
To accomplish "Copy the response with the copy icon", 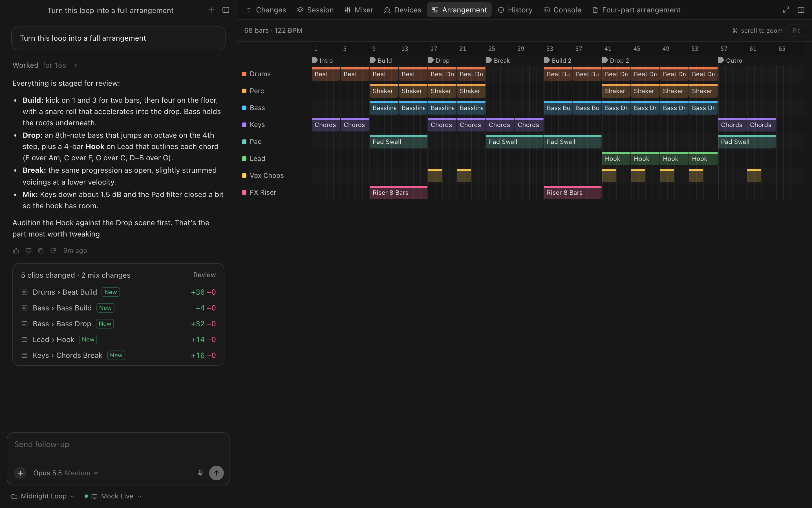I will pyautogui.click(x=41, y=251).
